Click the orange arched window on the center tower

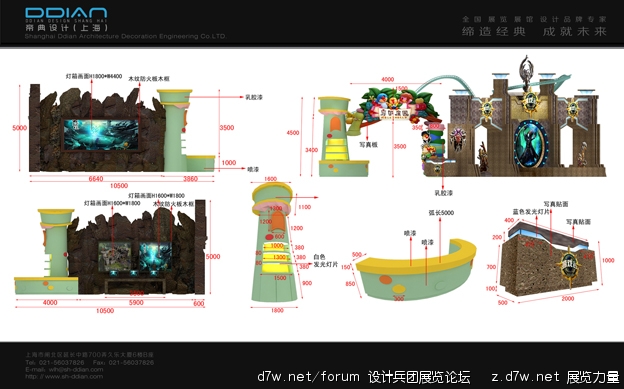(277, 222)
